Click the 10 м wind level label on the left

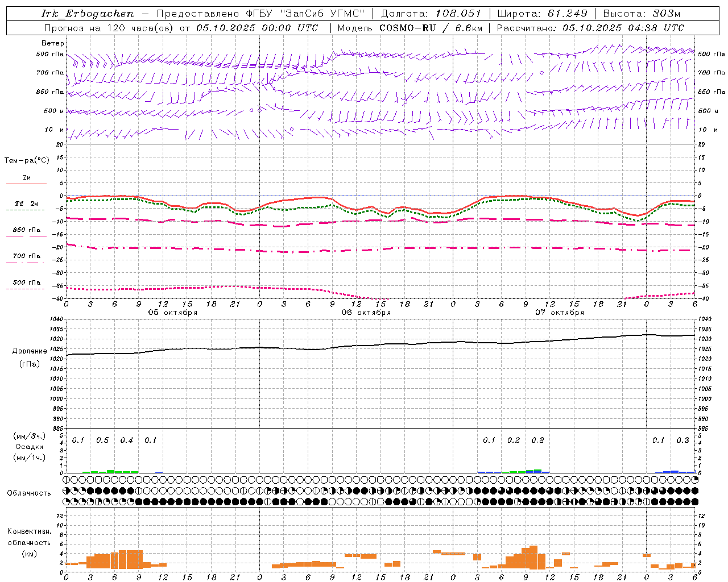point(55,130)
